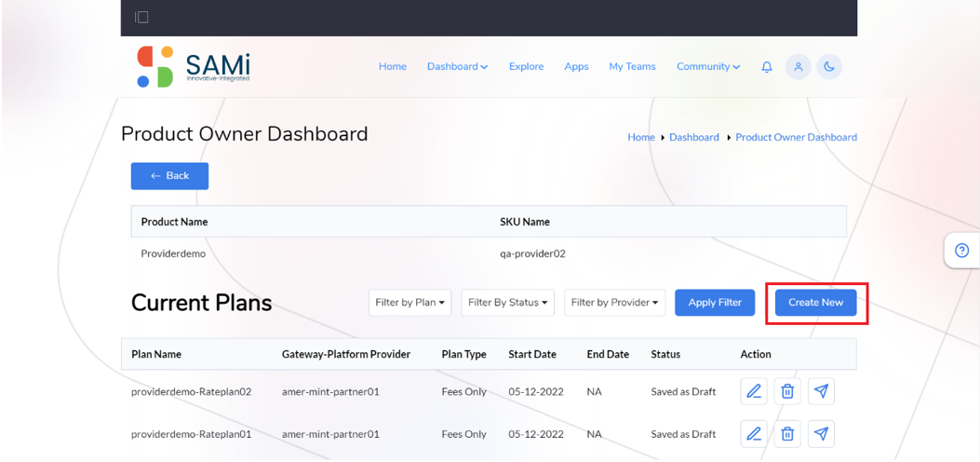Delete providerdemo-Rateplan01 plan
Screen dimensions: 980x462
(787, 434)
